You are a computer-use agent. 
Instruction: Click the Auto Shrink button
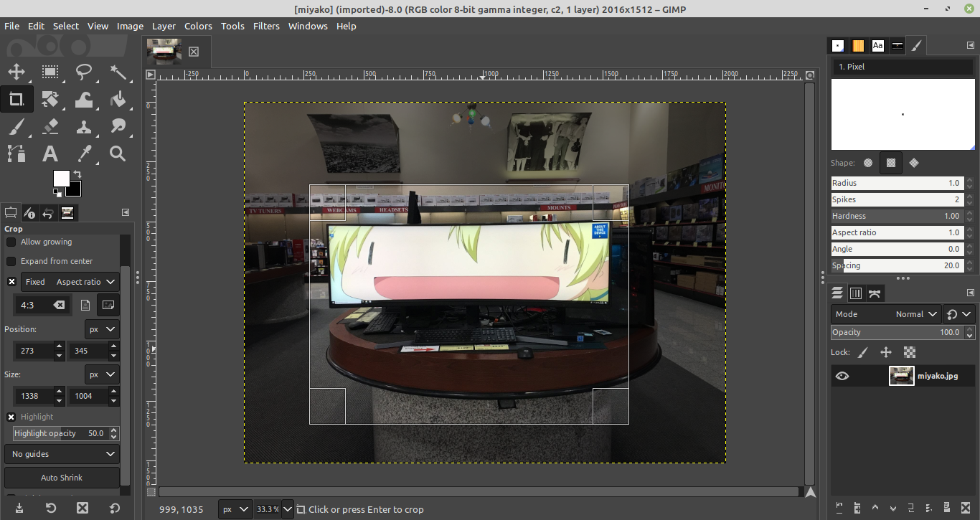tap(62, 478)
